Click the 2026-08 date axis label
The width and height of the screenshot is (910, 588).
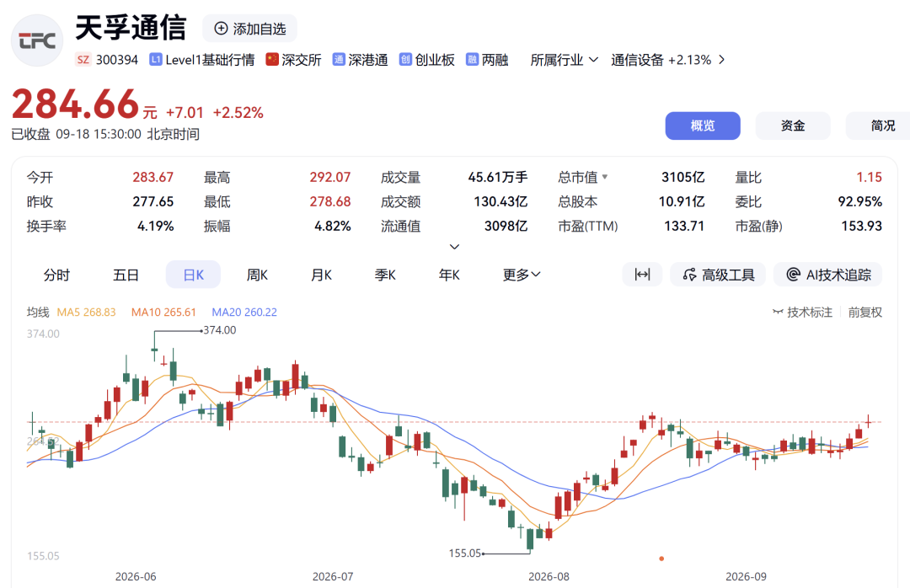pos(549,576)
